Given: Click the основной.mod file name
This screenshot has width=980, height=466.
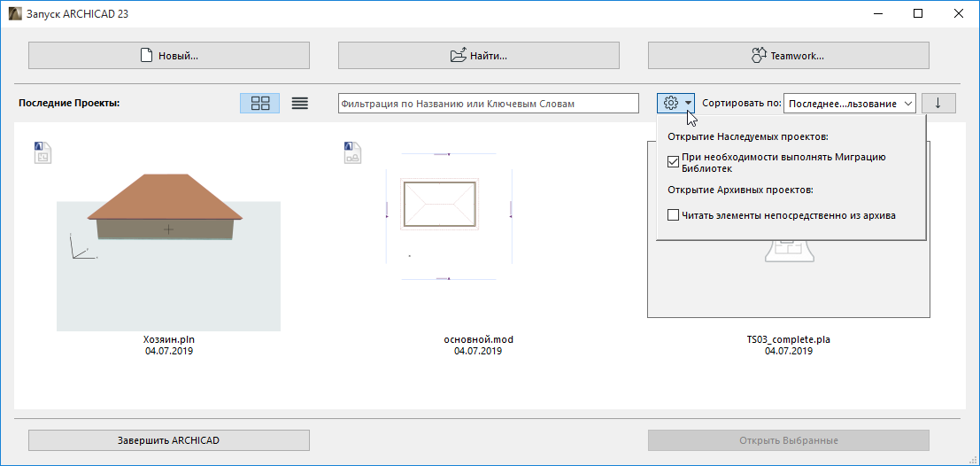Looking at the screenshot, I should point(478,339).
